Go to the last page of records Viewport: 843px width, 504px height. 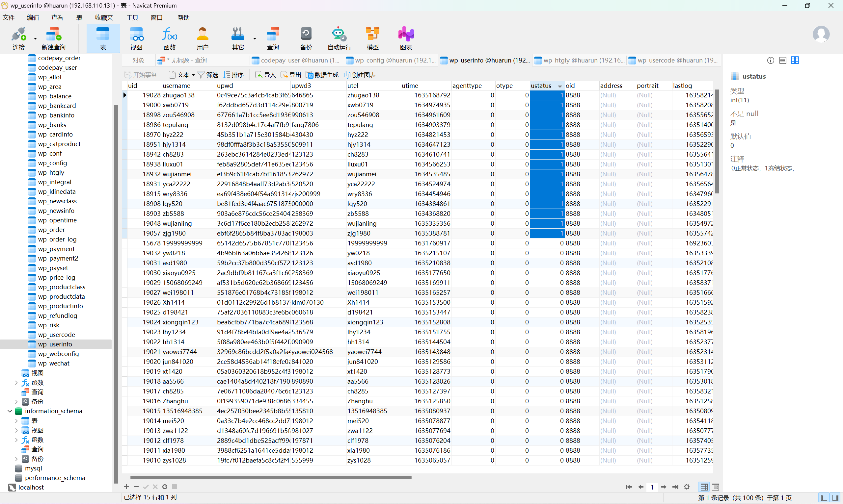point(675,487)
